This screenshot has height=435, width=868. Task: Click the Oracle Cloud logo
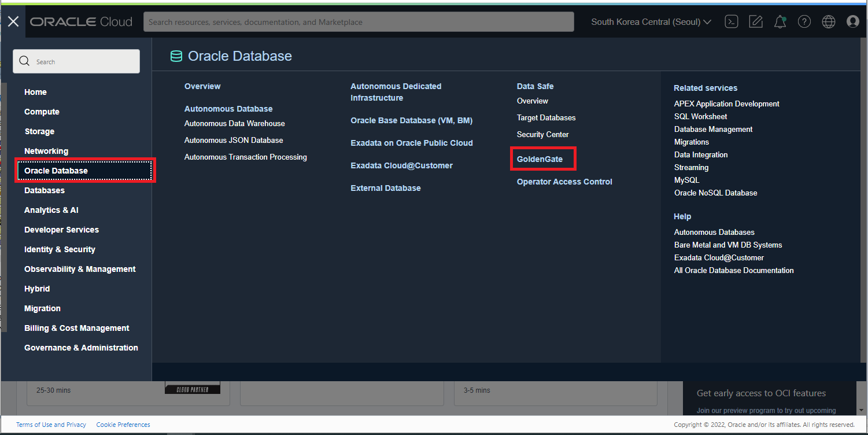pyautogui.click(x=81, y=22)
